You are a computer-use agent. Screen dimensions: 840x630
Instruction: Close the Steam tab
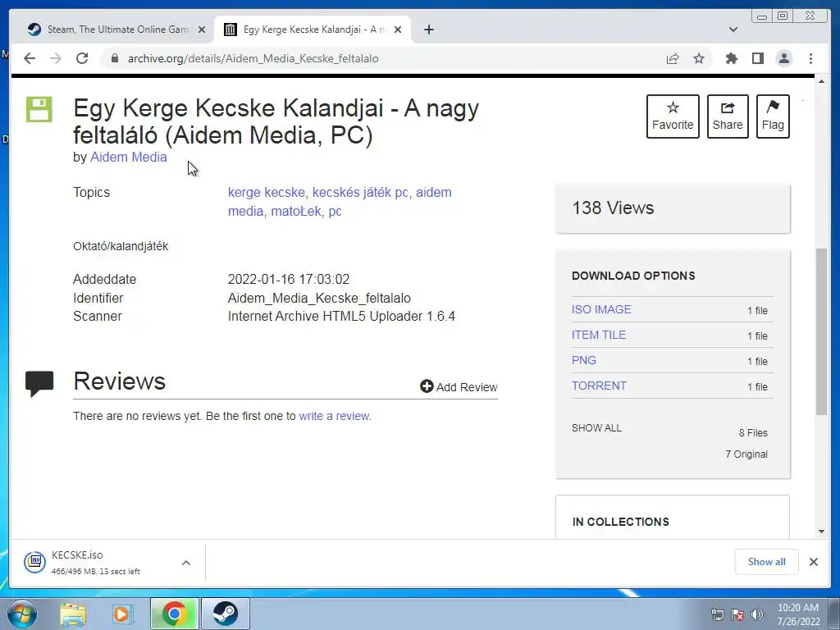(202, 30)
